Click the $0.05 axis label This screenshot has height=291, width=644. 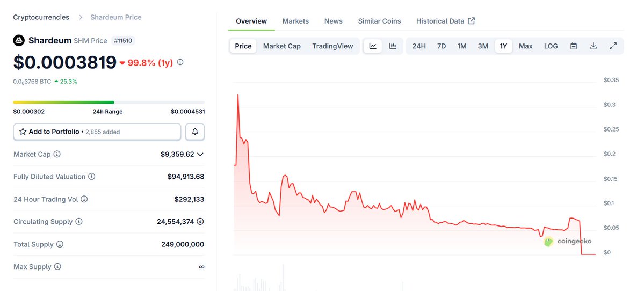click(x=611, y=228)
